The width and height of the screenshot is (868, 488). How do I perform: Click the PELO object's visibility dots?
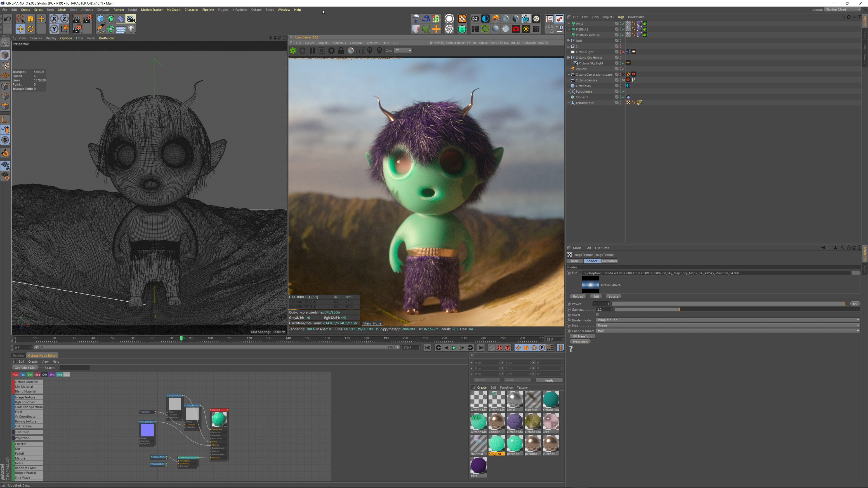pyautogui.click(x=621, y=23)
